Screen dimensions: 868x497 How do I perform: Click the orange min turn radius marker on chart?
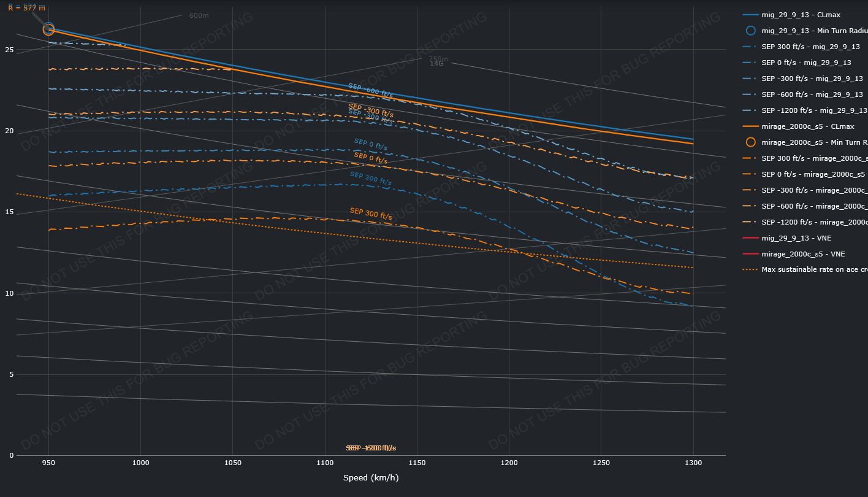point(48,30)
